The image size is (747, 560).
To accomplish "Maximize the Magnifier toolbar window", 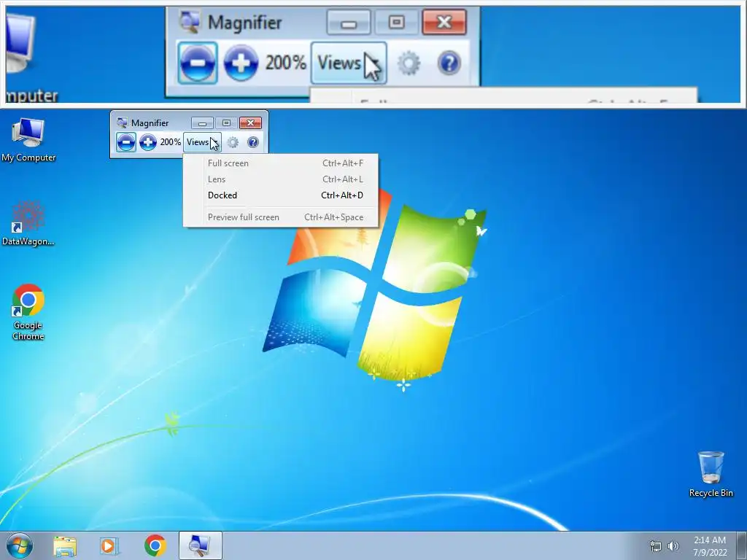I will click(x=226, y=122).
